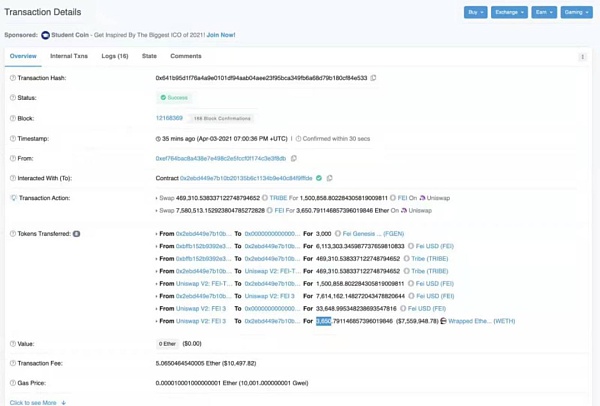Click the Uniswap logo in first swap action
Image resolution: width=600 pixels, height=406 pixels.
point(422,198)
